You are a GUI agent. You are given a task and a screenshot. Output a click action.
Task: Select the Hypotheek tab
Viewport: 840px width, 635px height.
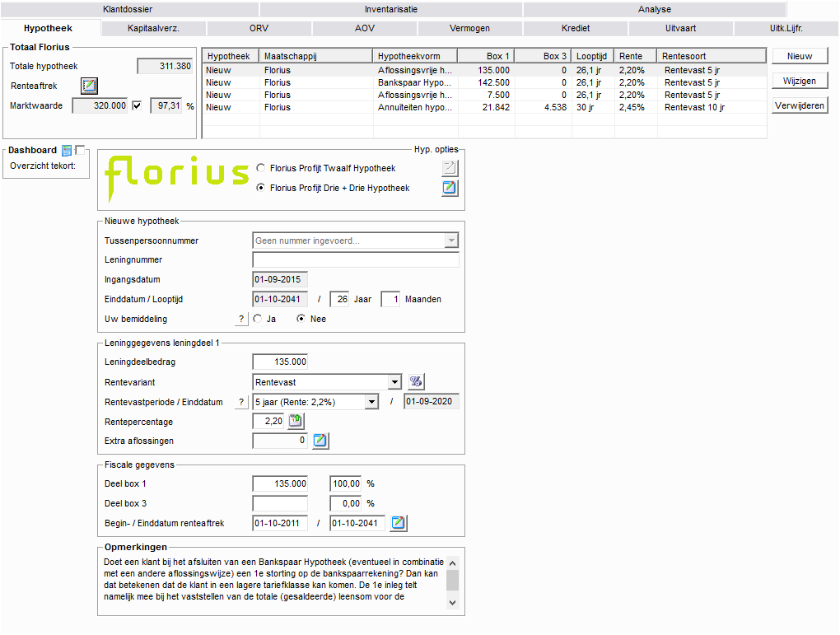[49, 28]
